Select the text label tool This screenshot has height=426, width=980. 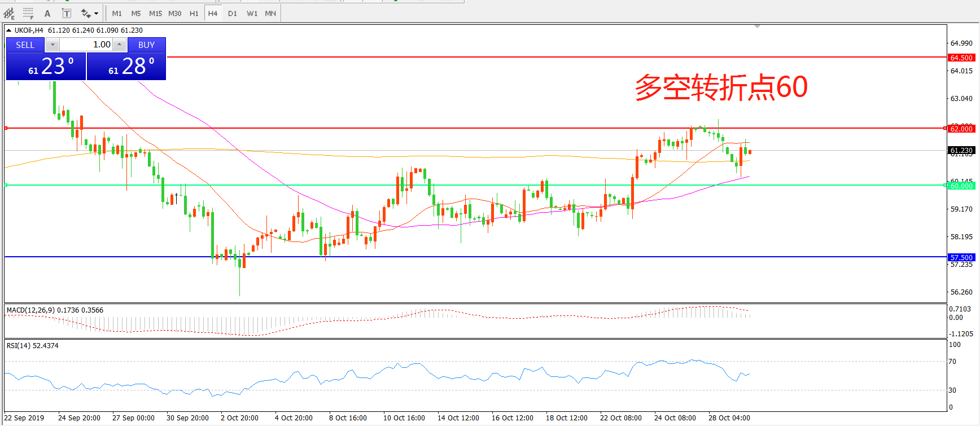pyautogui.click(x=67, y=14)
